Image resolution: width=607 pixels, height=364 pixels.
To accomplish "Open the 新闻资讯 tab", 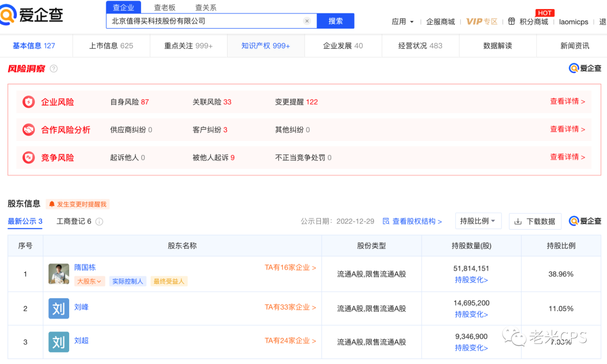I will pos(575,46).
